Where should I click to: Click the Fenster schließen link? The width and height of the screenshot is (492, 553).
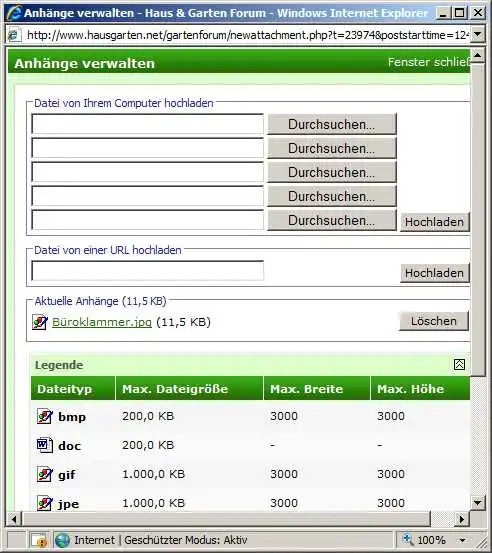click(x=429, y=62)
